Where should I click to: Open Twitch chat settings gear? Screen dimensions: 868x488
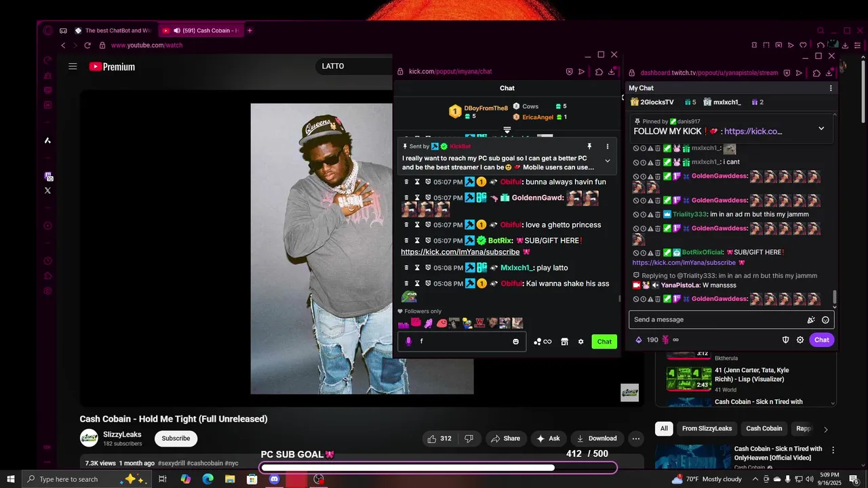(800, 340)
